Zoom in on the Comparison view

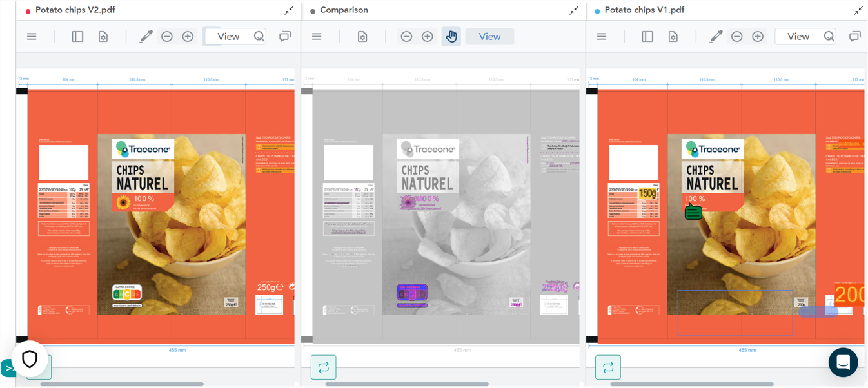point(428,37)
